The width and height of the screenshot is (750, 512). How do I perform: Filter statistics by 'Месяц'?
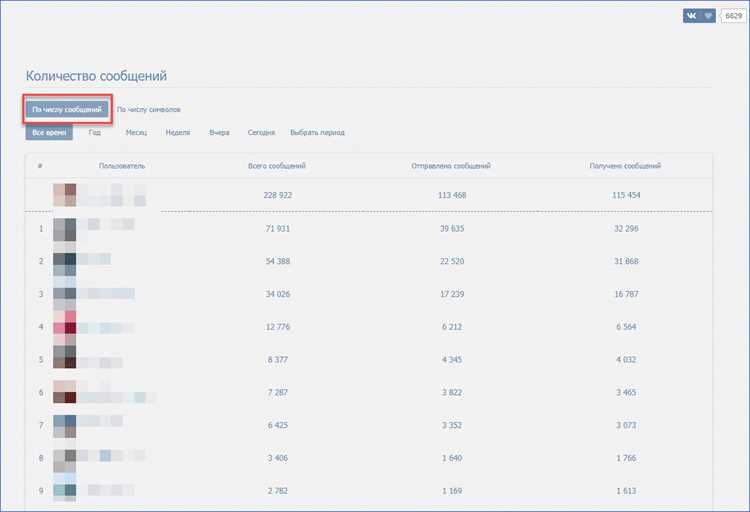click(x=136, y=133)
